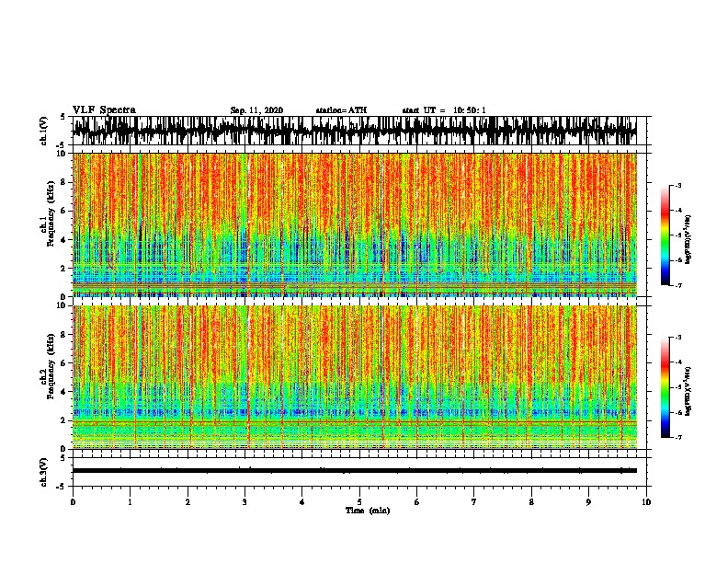The image size is (728, 563).
Task: Select the date text "Sep. 11, 2020"
Action: click(256, 110)
